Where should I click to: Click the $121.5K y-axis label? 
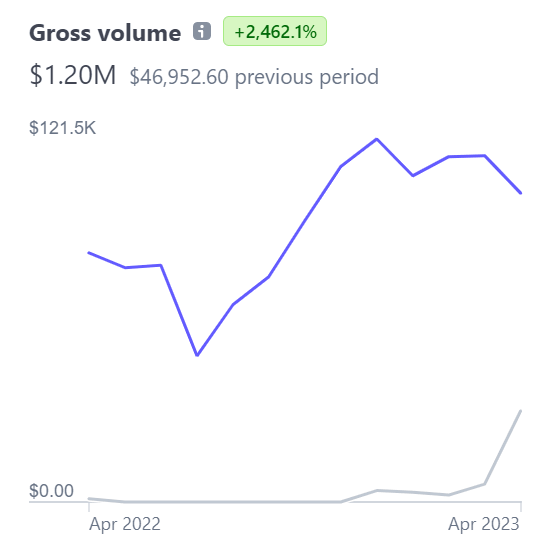click(62, 128)
